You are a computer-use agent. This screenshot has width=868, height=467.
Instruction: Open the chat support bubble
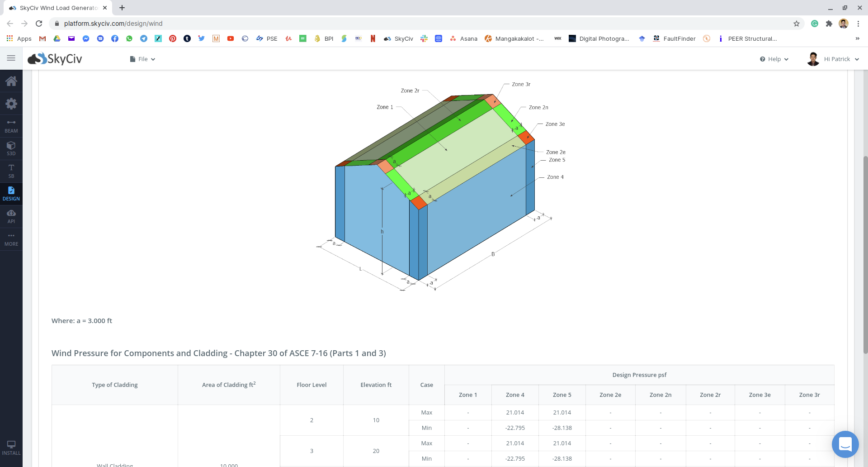click(x=845, y=444)
